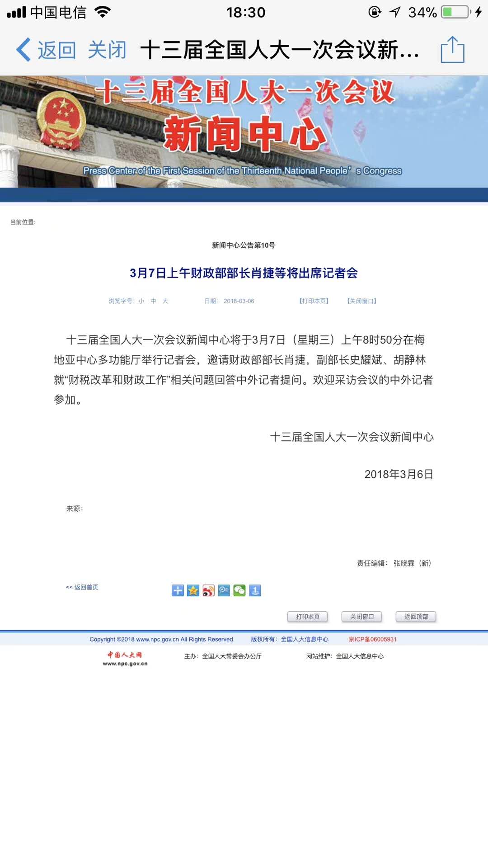The width and height of the screenshot is (488, 868).
Task: Tap the truncated page title in the header
Action: [280, 50]
